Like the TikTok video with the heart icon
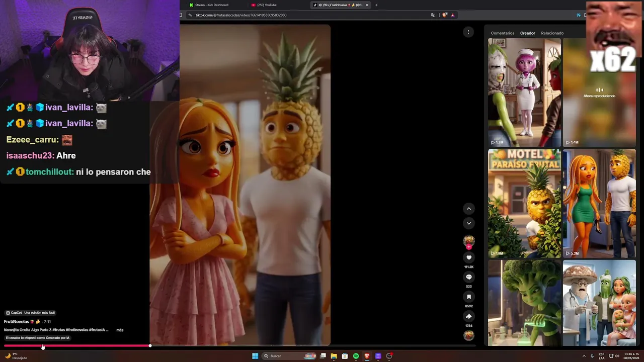Screen dimensions: 644x362 pos(469,257)
